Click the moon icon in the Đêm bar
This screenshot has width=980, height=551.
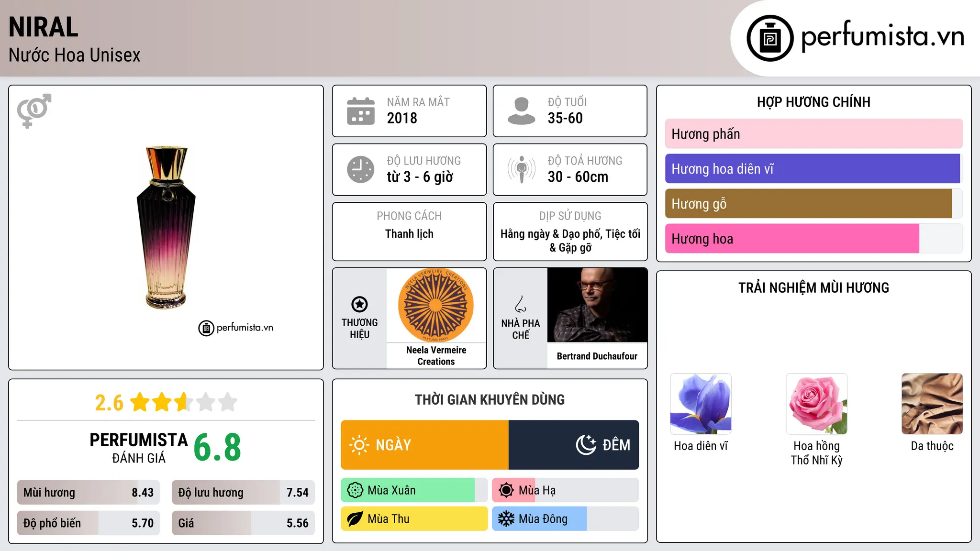(586, 445)
